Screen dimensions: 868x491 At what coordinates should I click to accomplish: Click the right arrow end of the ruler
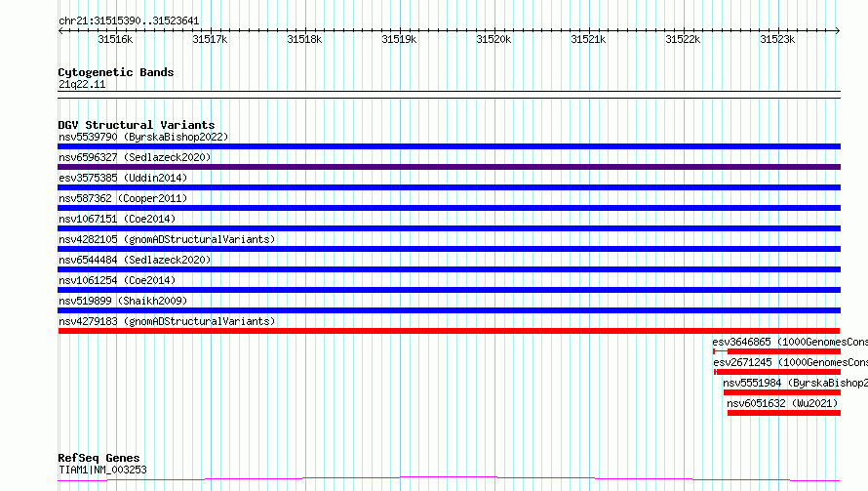click(x=838, y=30)
